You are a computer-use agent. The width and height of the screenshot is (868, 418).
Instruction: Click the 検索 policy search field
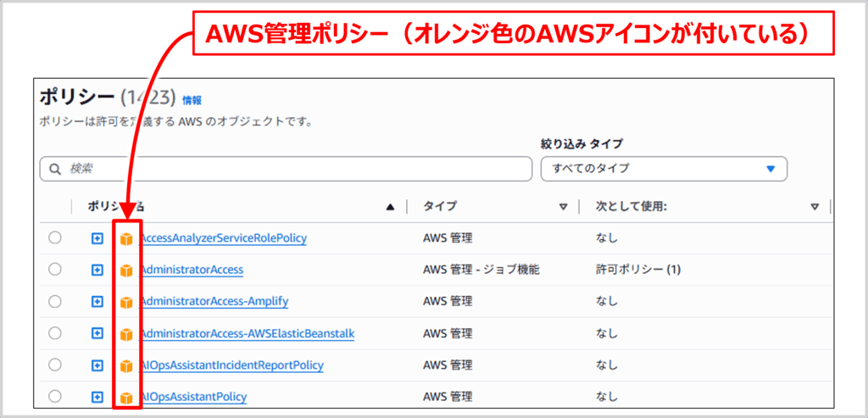click(x=286, y=169)
